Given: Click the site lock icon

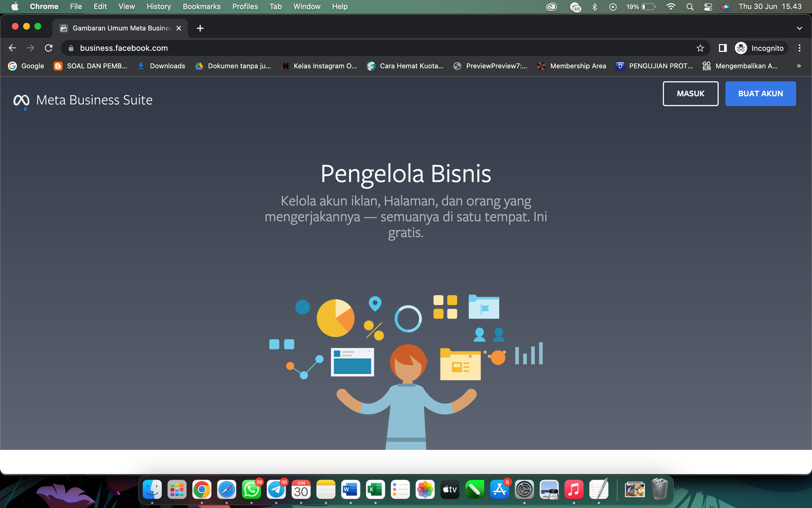Looking at the screenshot, I should click(71, 48).
